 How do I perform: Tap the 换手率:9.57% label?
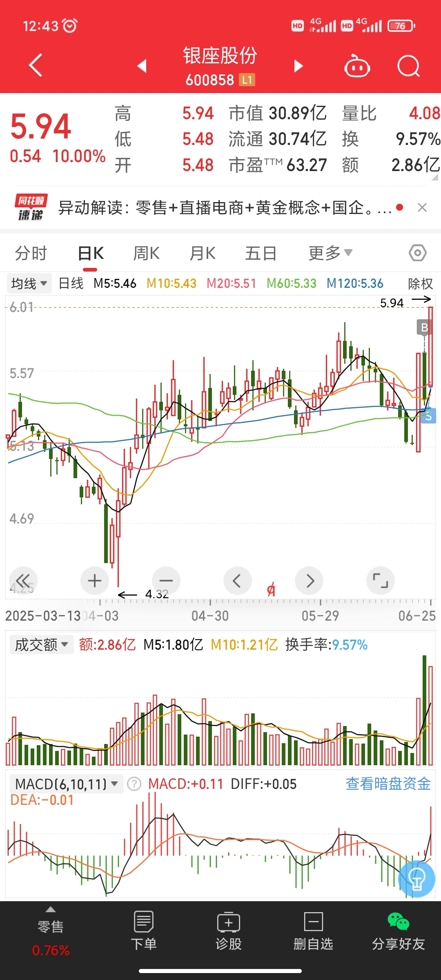(x=326, y=645)
